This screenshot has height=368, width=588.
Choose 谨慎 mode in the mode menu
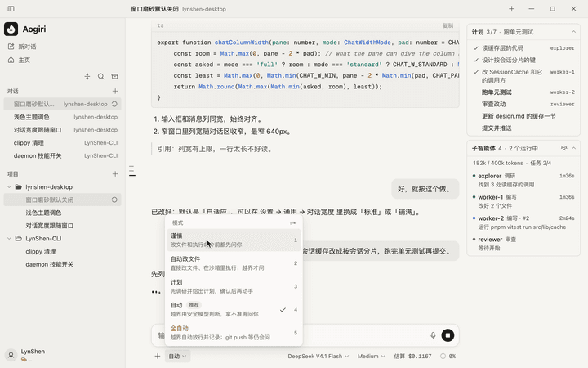[234, 240]
